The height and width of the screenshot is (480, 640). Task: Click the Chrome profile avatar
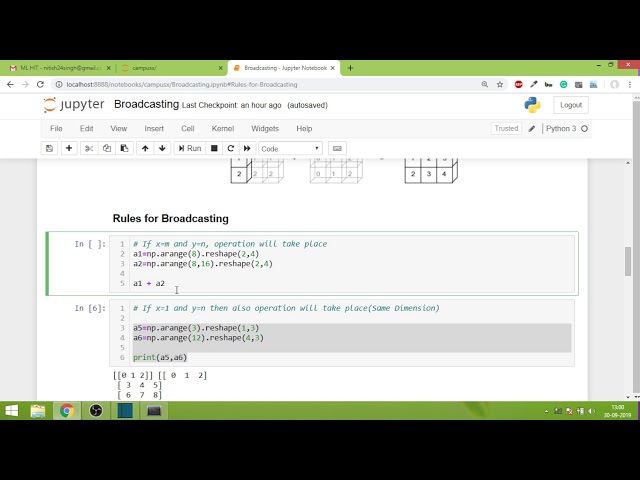coord(614,84)
